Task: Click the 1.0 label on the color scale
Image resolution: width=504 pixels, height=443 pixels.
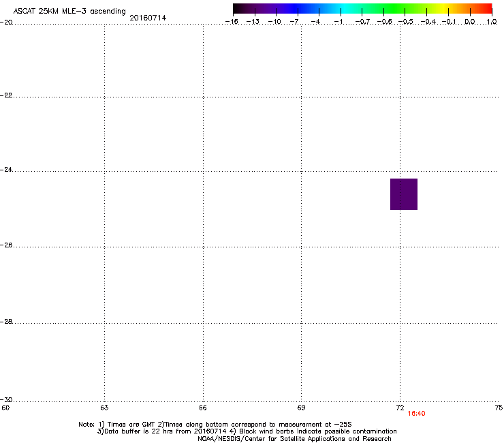Action: pos(492,22)
